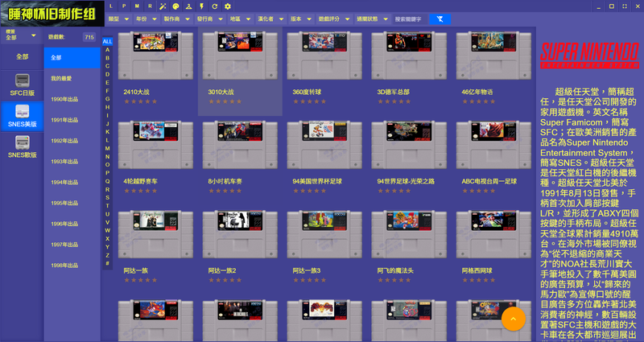Jump to letter A in alphabet index

(107, 50)
